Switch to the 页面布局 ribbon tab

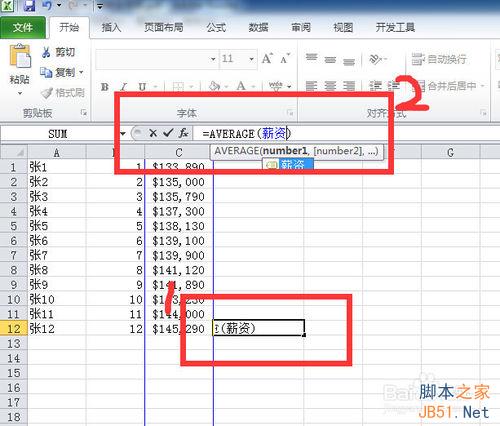coord(164,27)
